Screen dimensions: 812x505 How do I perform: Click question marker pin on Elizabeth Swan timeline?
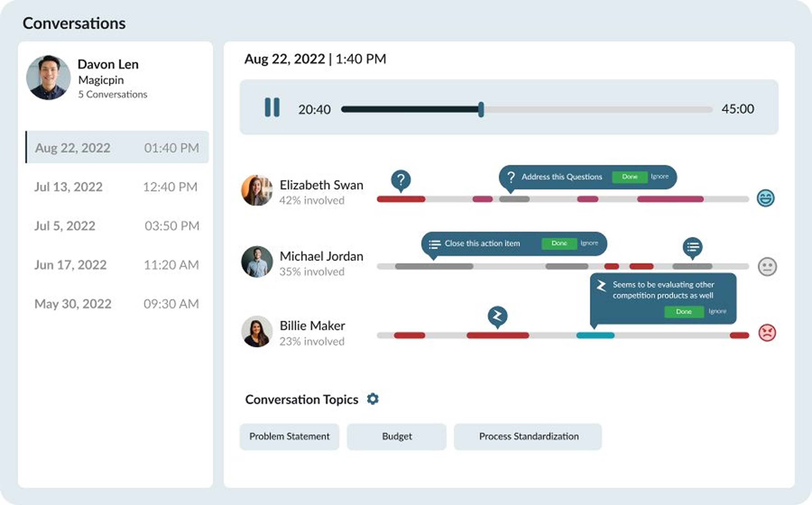click(401, 181)
